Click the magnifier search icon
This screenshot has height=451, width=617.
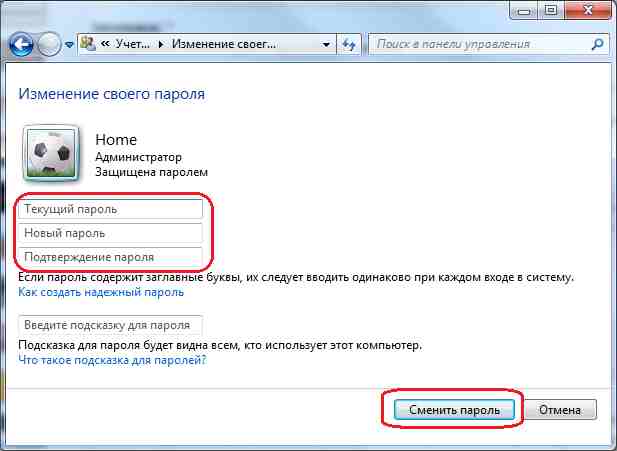point(597,44)
